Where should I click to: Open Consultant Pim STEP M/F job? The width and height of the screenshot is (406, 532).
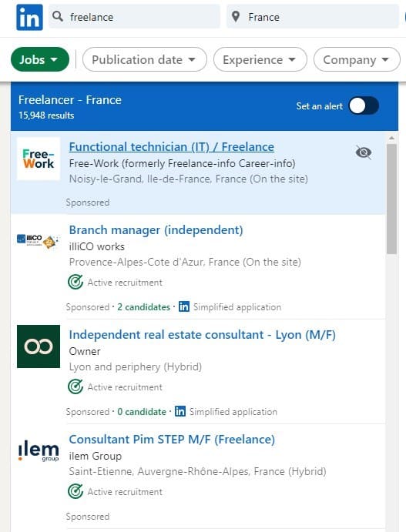tap(172, 440)
